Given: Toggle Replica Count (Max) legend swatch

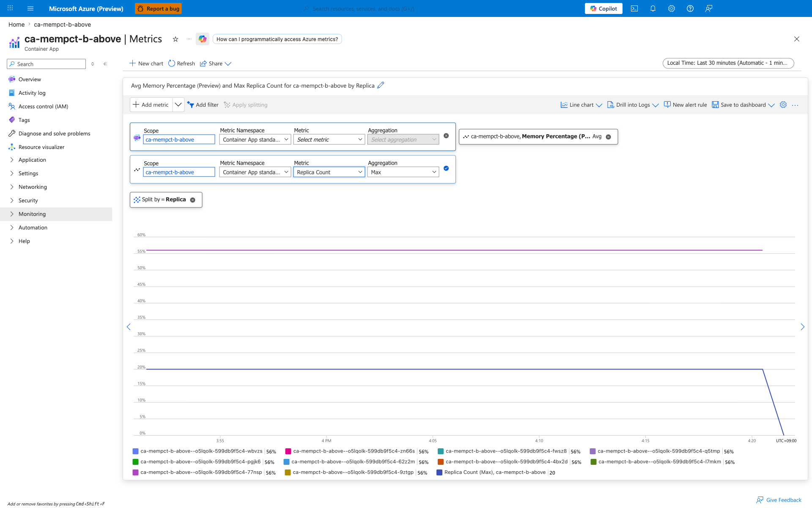Looking at the screenshot, I should pos(439,472).
